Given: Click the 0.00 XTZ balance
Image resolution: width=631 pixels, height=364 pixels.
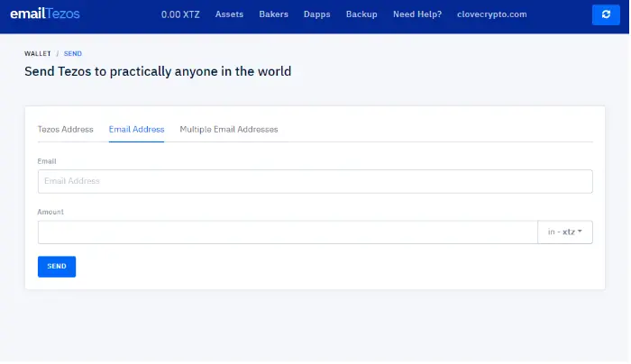Looking at the screenshot, I should tap(180, 14).
